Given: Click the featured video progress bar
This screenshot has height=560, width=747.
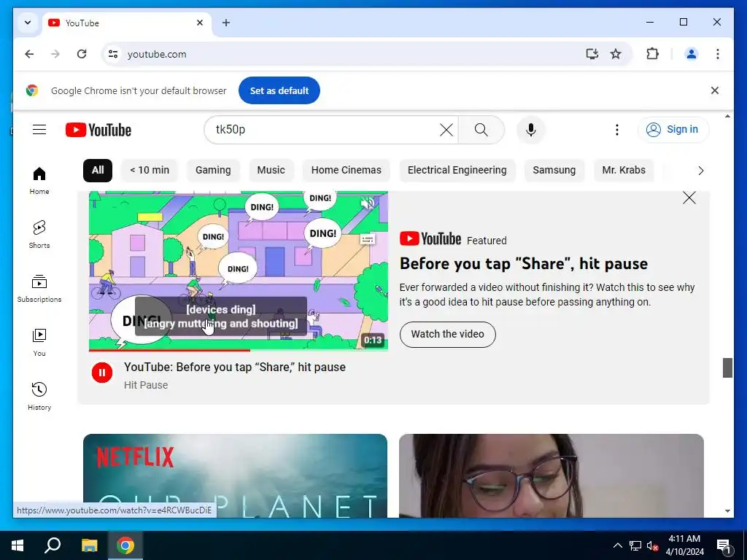Looking at the screenshot, I should click(239, 350).
